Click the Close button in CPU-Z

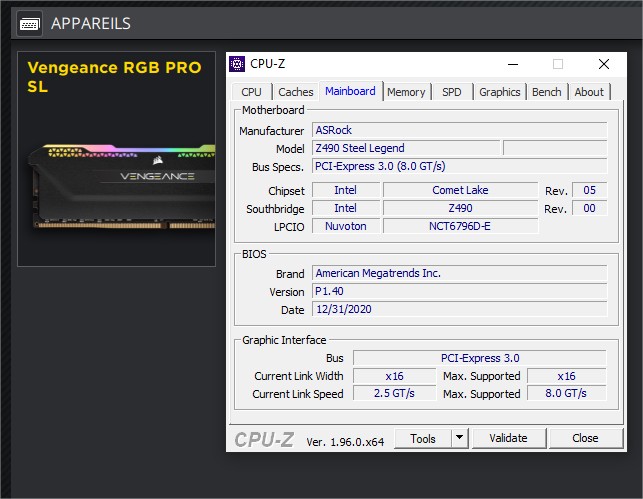(585, 438)
